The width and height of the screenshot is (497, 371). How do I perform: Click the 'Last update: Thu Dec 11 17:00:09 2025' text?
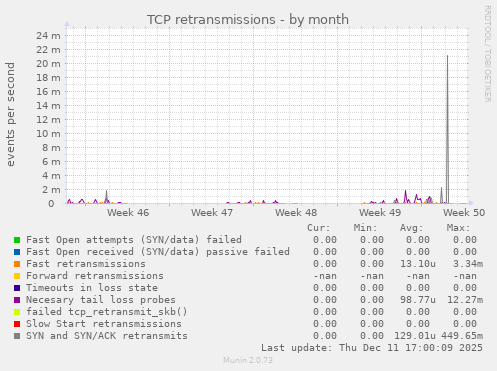pos(372,348)
